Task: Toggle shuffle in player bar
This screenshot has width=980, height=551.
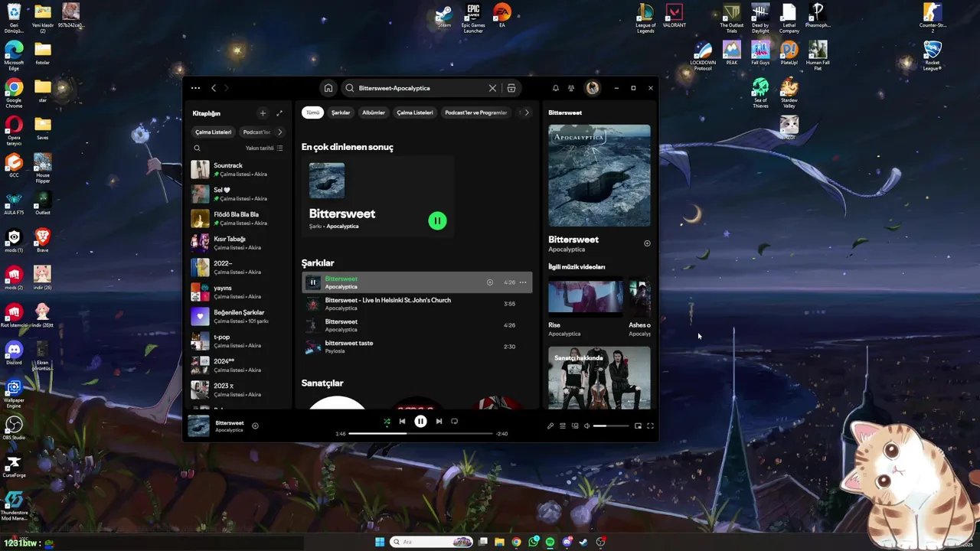Action: pyautogui.click(x=387, y=421)
